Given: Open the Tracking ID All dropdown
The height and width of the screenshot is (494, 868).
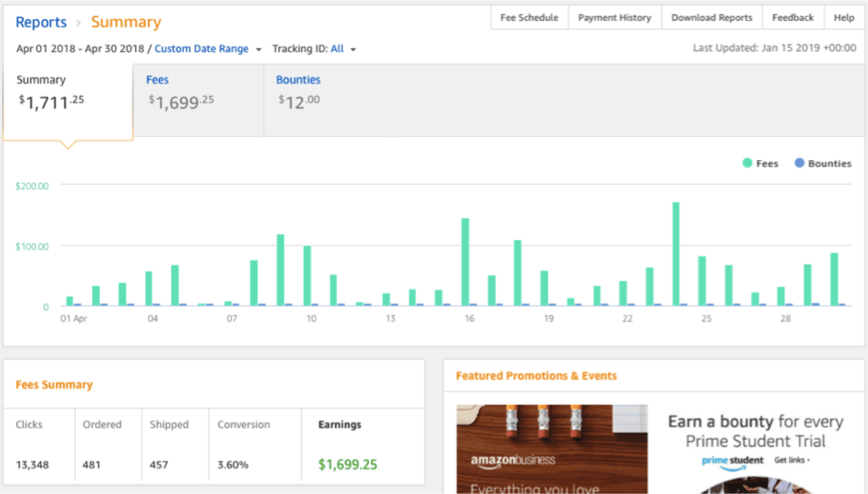Looking at the screenshot, I should coord(337,49).
